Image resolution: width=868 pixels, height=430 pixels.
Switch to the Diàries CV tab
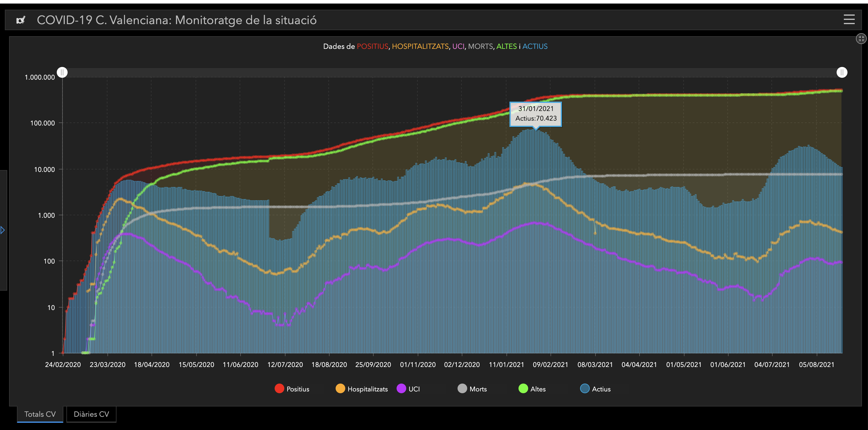click(91, 414)
